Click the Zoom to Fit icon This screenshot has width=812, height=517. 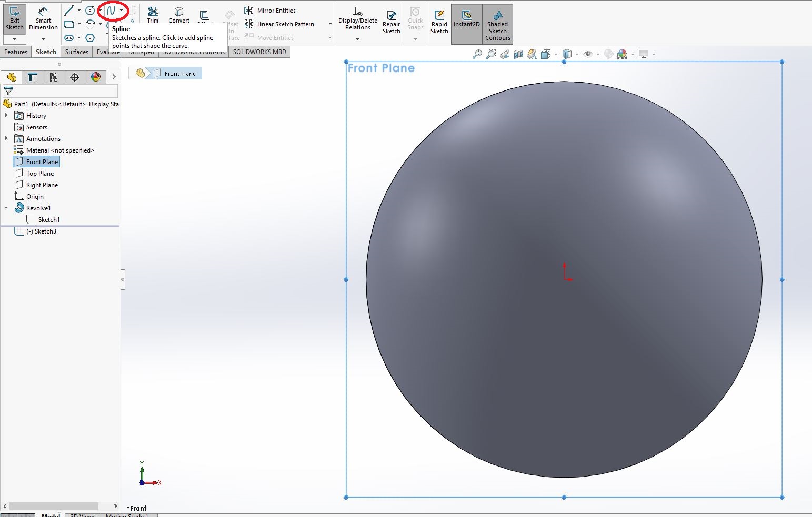click(x=478, y=54)
